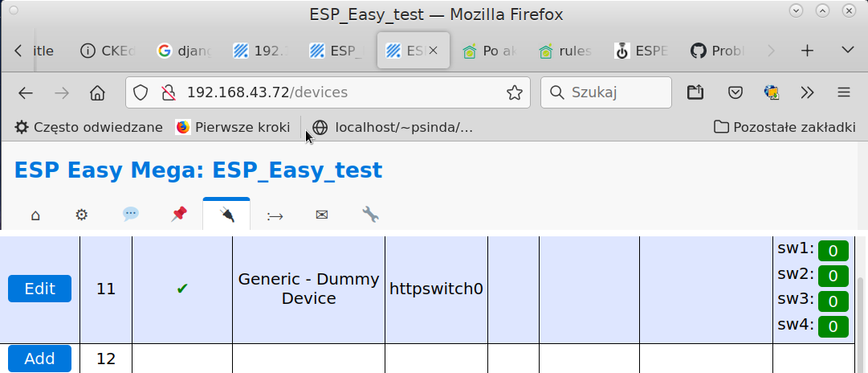Open the ESP Easy Main home tab
The width and height of the screenshot is (868, 373).
[x=35, y=215]
